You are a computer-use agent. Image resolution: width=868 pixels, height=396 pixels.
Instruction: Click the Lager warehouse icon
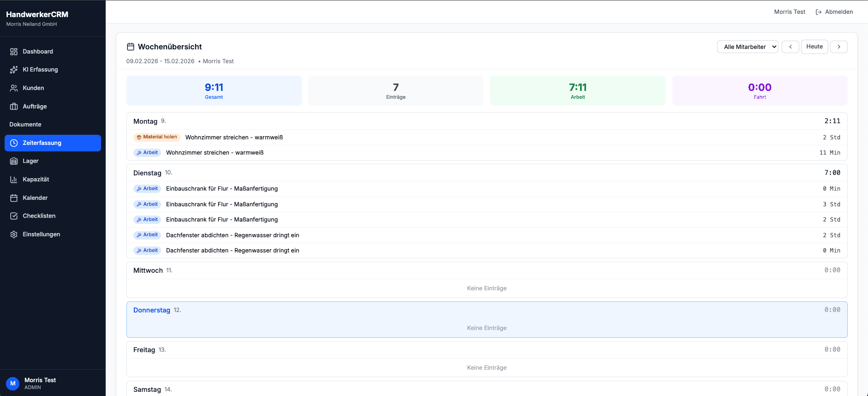[x=14, y=161]
